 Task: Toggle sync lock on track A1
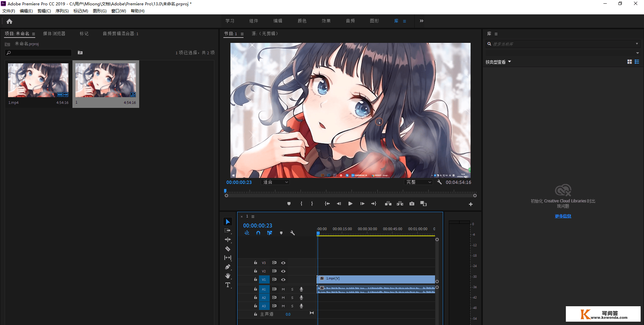click(x=274, y=289)
